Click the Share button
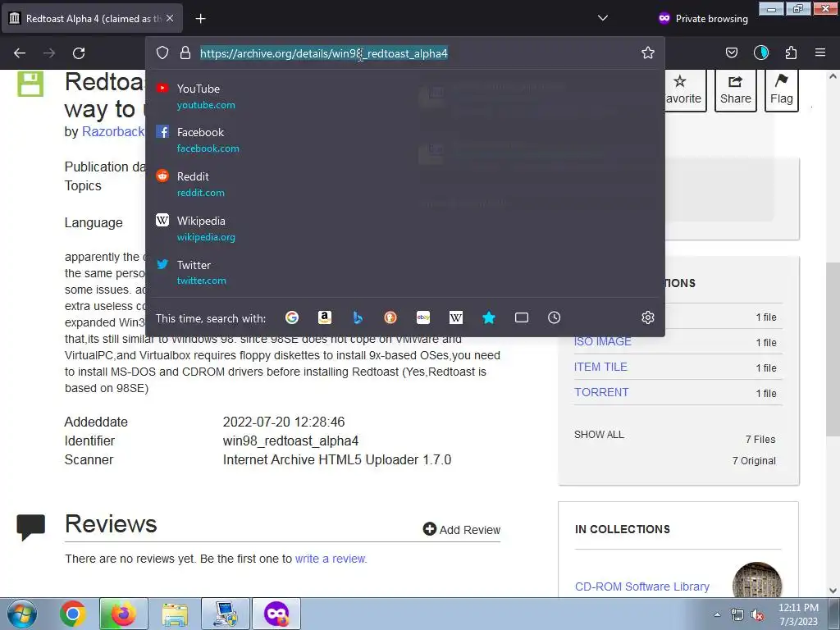840x630 pixels. tap(736, 90)
